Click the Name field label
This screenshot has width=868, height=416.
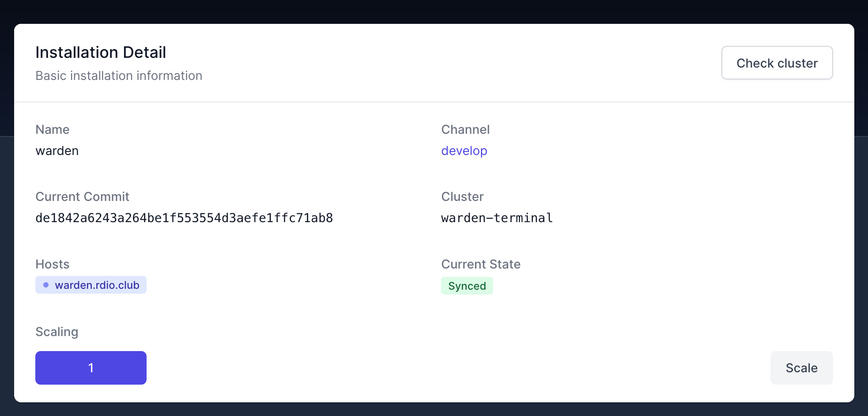pos(52,129)
